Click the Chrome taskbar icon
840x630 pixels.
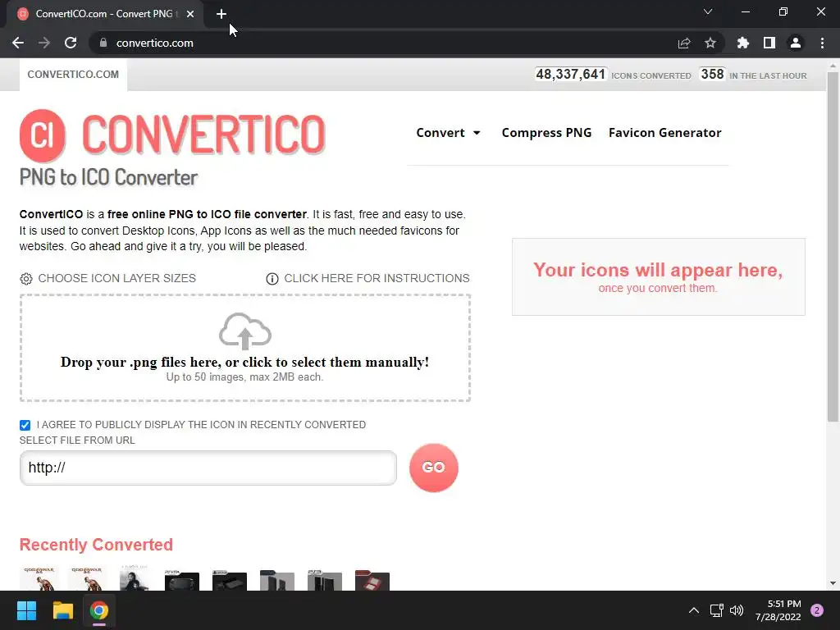tap(99, 610)
